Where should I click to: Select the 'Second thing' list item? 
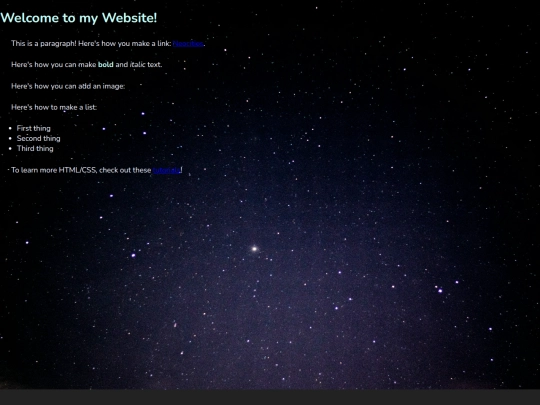point(39,138)
